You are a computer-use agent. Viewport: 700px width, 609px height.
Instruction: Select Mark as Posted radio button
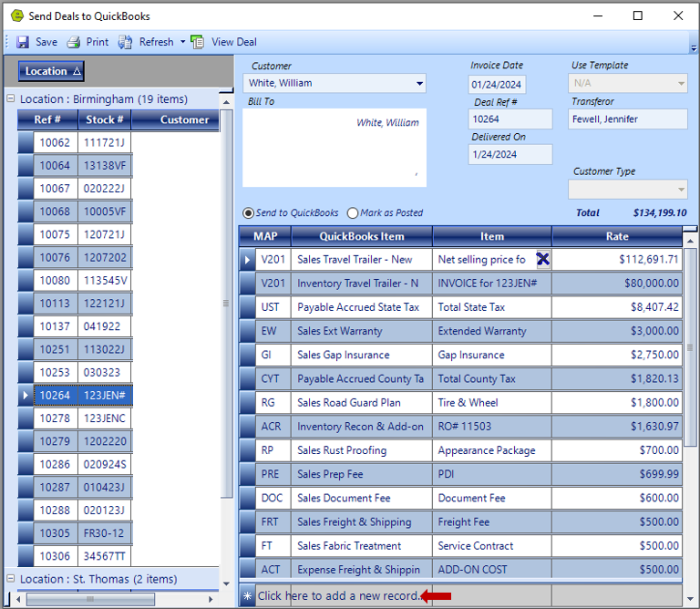pyautogui.click(x=353, y=213)
